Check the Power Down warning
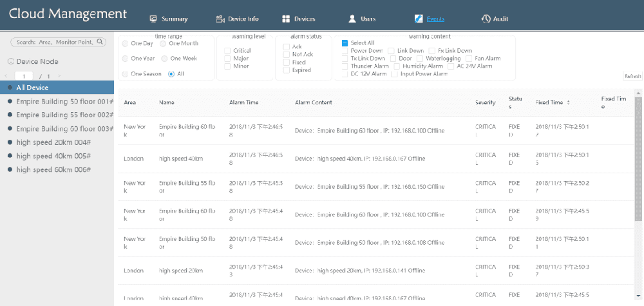This screenshot has width=644, height=306. pos(345,50)
